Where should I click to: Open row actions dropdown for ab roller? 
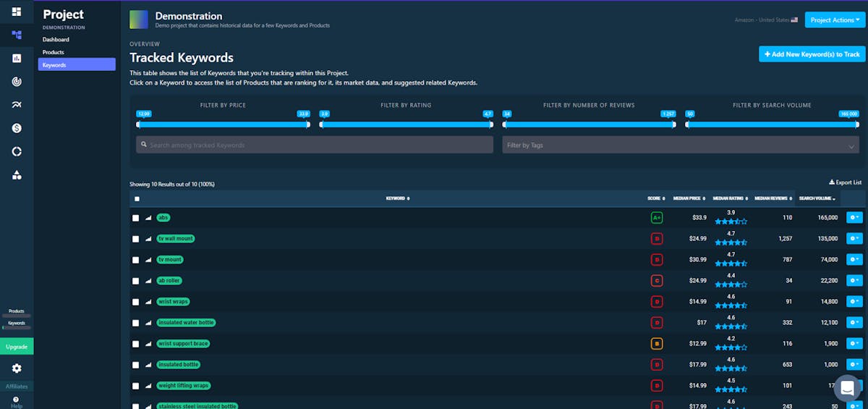coord(854,280)
